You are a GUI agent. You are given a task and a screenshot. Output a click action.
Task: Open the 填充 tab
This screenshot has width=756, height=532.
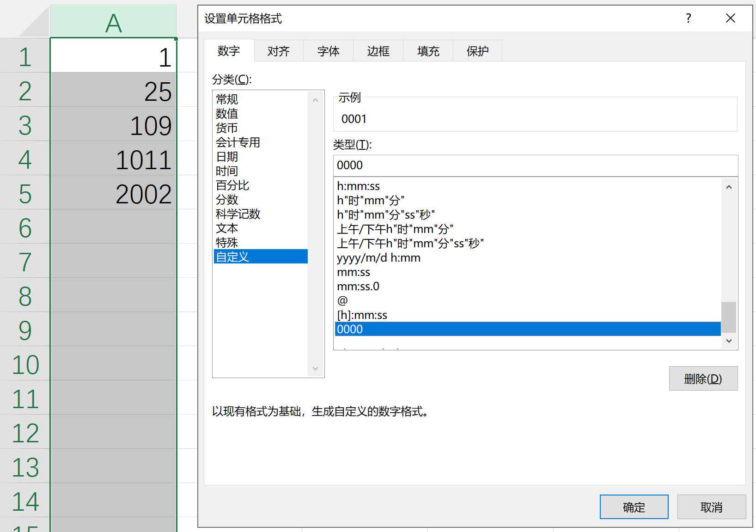pos(428,51)
